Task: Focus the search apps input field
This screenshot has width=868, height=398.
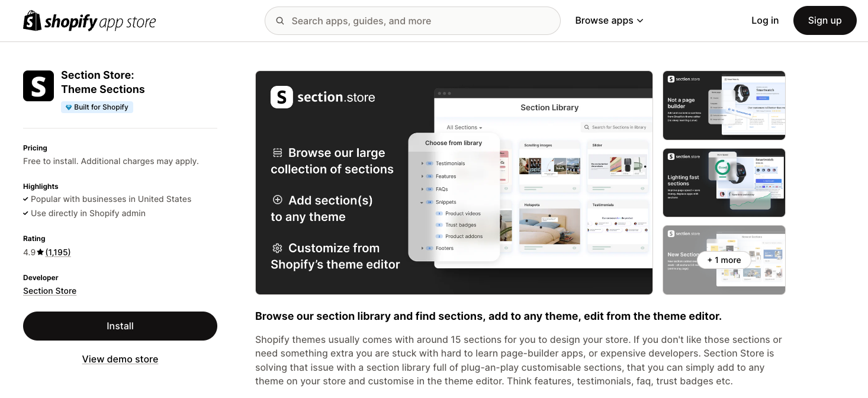Action: click(x=413, y=21)
